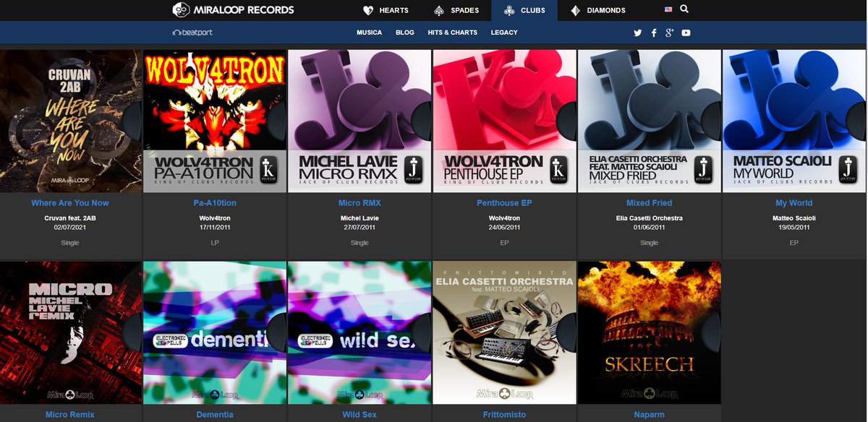Image resolution: width=868 pixels, height=422 pixels.
Task: Open the My World blue cover
Action: (794, 121)
